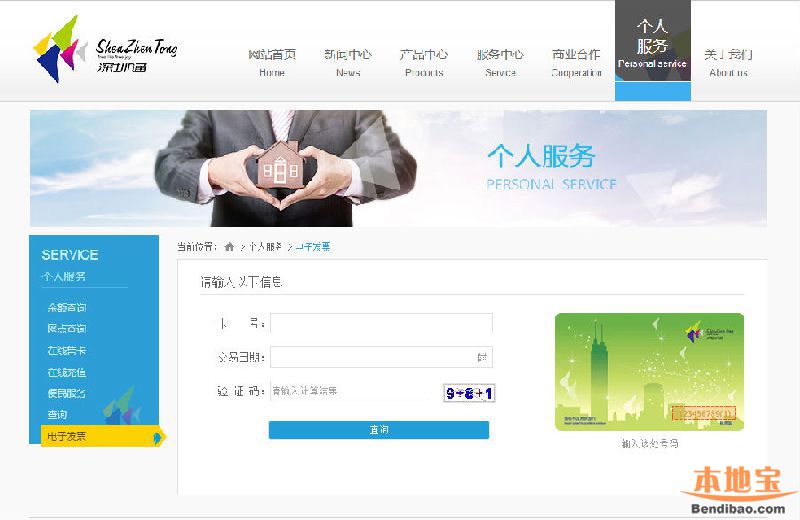
Task: Click the card caption under the sample card
Action: click(x=650, y=443)
